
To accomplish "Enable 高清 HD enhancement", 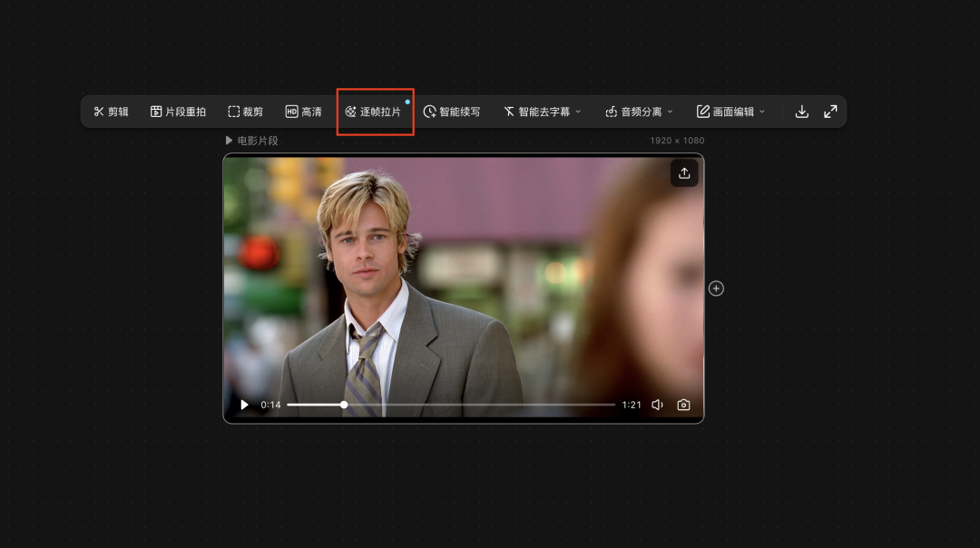I will 304,112.
